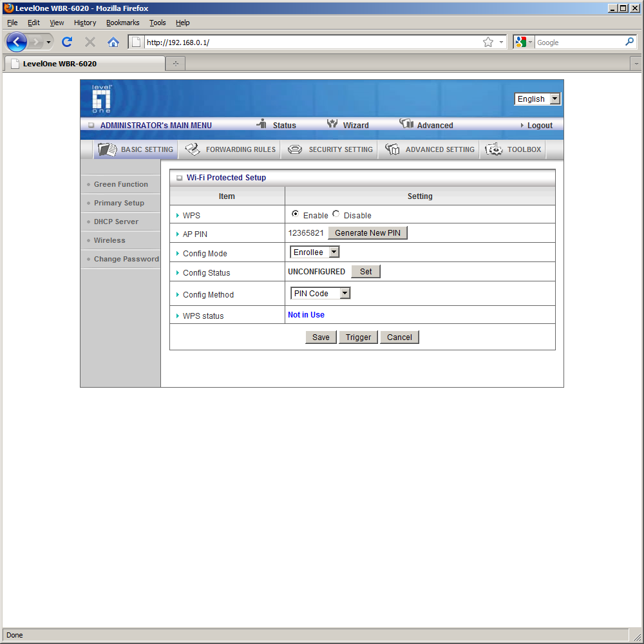644x644 pixels.
Task: Click the Security Setting icon
Action: pos(295,149)
